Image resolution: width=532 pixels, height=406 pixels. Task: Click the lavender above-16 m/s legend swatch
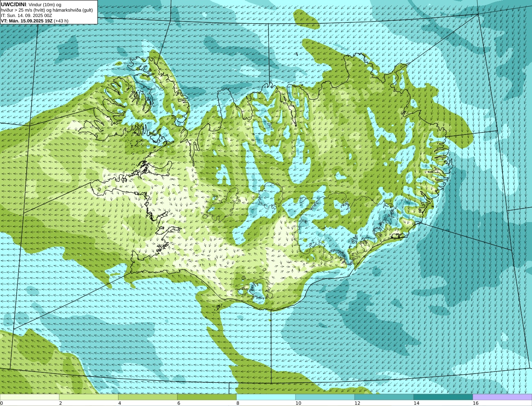pyautogui.click(x=502, y=397)
